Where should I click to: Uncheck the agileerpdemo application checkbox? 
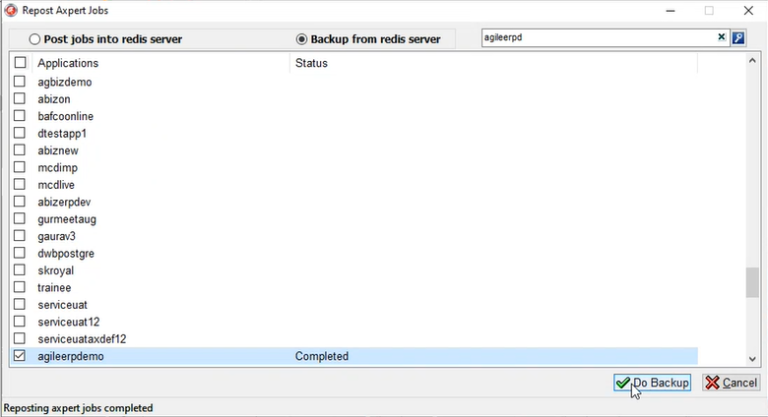click(20, 356)
